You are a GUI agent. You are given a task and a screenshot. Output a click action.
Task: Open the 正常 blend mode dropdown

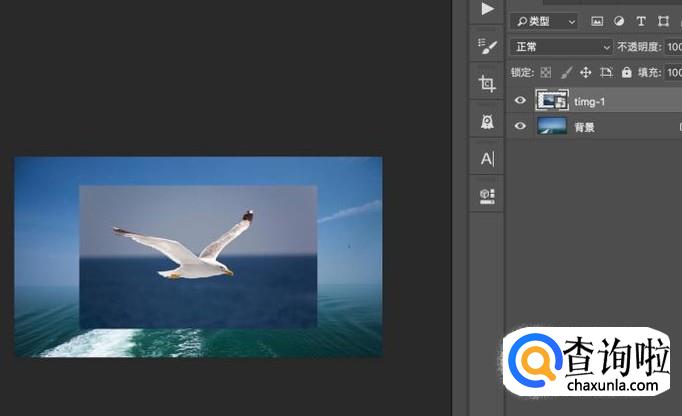(x=561, y=47)
